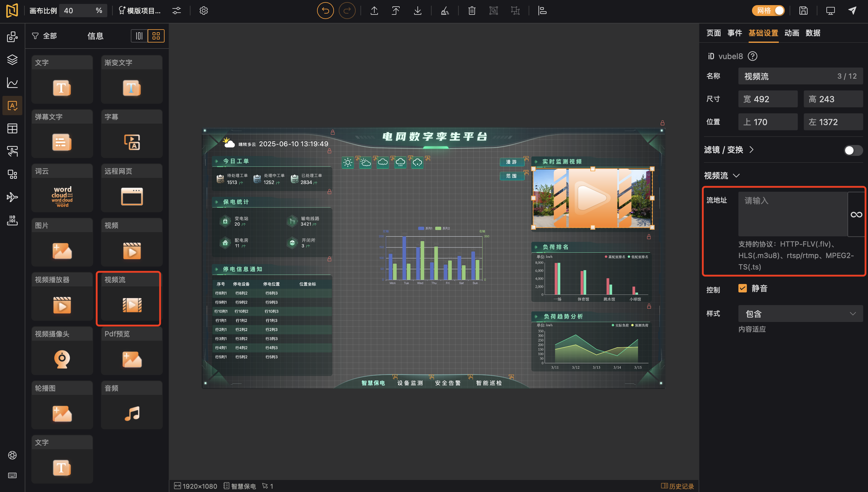Switch to the 动画 tab
Screen dimensions: 868x492
pos(791,33)
